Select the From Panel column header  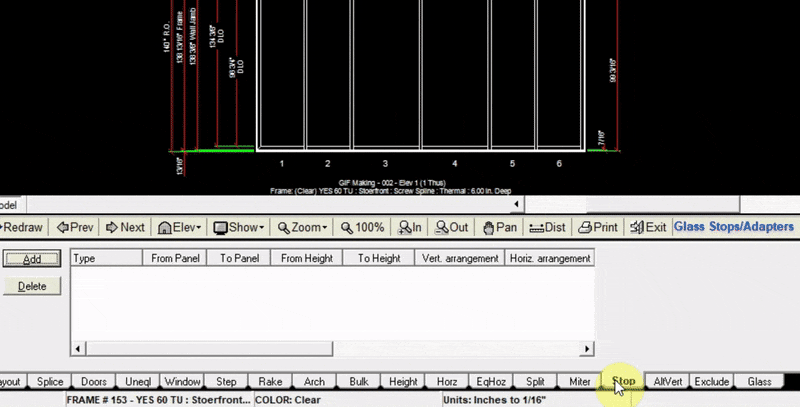tap(175, 259)
